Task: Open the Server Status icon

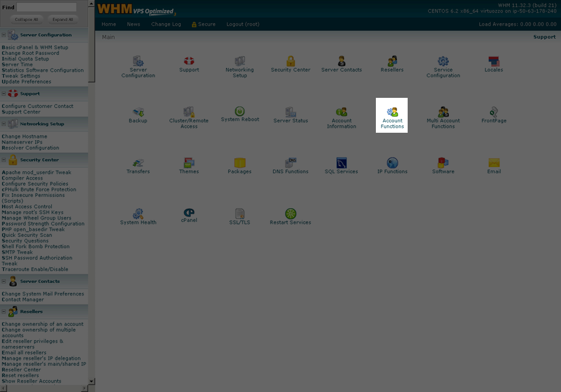Action: pos(290,112)
